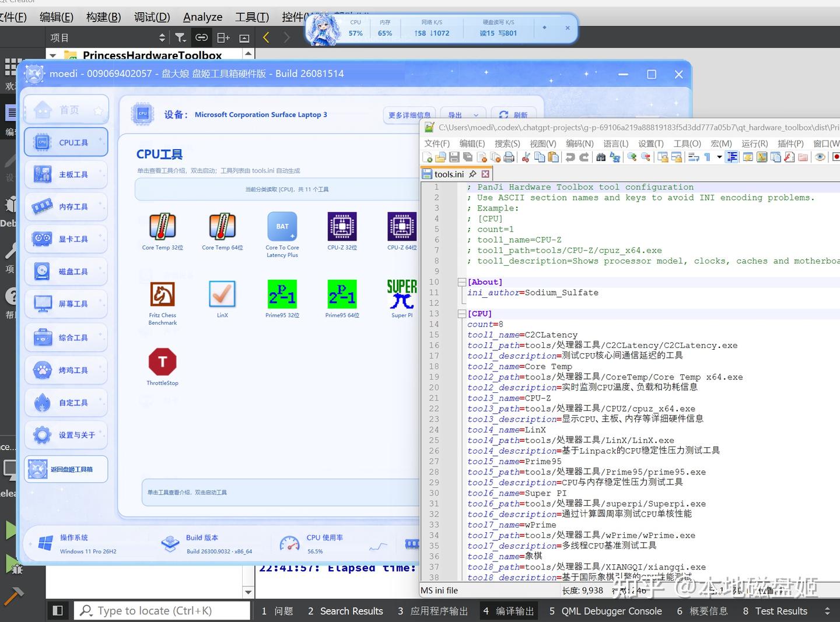Select the LinX tool icon
This screenshot has height=622, width=840.
pyautogui.click(x=222, y=294)
